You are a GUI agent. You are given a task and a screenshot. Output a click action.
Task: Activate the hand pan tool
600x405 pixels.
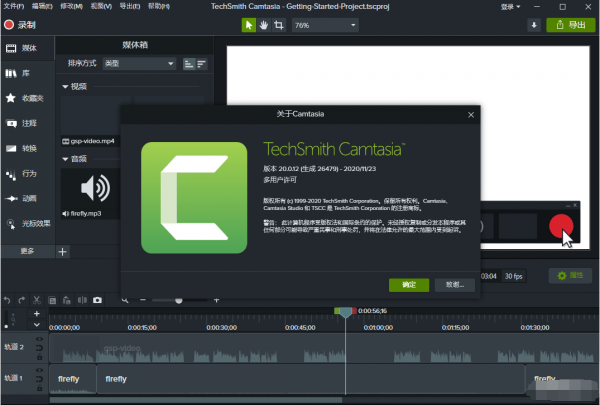tap(264, 25)
